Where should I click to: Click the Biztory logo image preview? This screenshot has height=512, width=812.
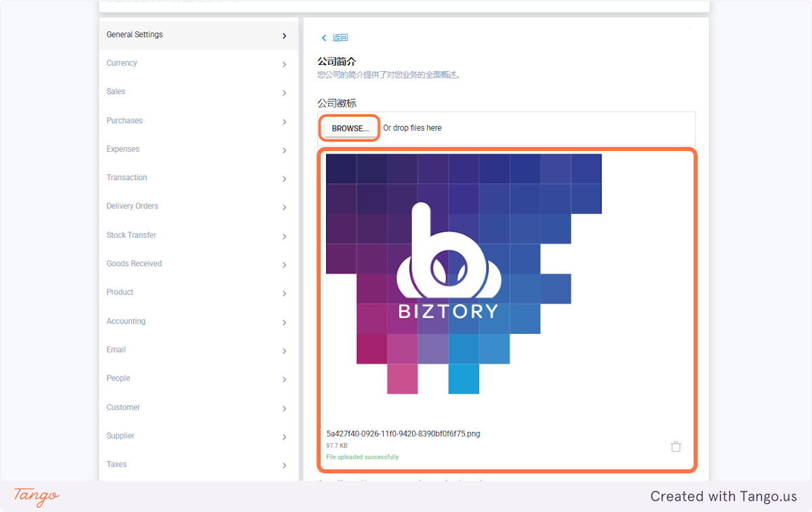(x=464, y=274)
